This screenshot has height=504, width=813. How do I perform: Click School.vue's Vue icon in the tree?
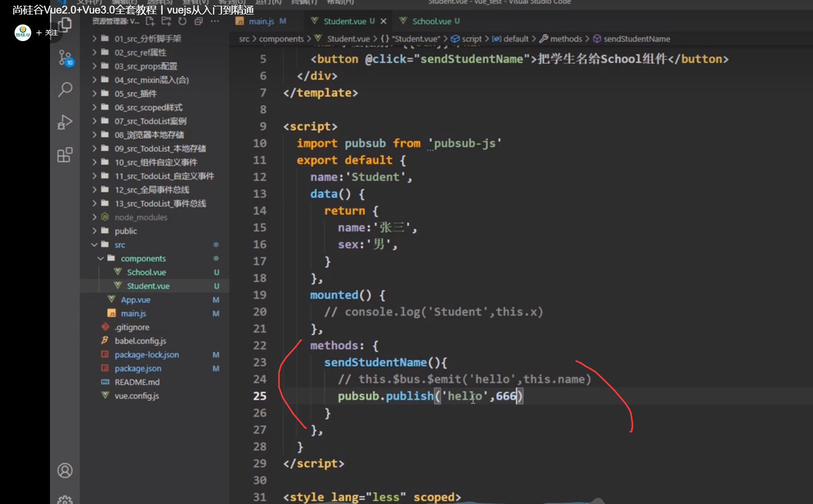[x=118, y=272]
